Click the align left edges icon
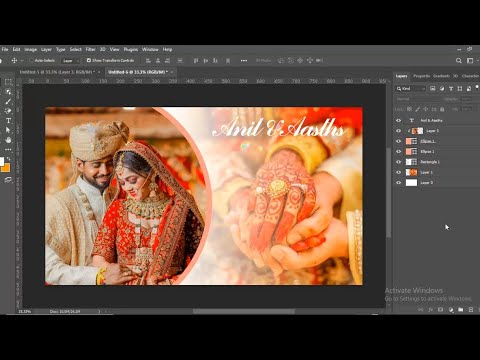The width and height of the screenshot is (480, 360). [x=149, y=60]
